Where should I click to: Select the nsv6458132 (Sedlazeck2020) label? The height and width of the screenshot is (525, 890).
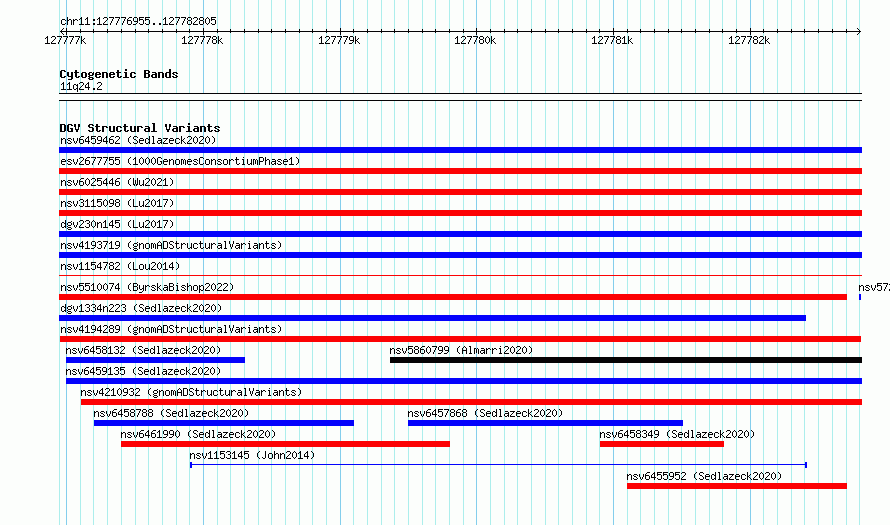click(143, 350)
